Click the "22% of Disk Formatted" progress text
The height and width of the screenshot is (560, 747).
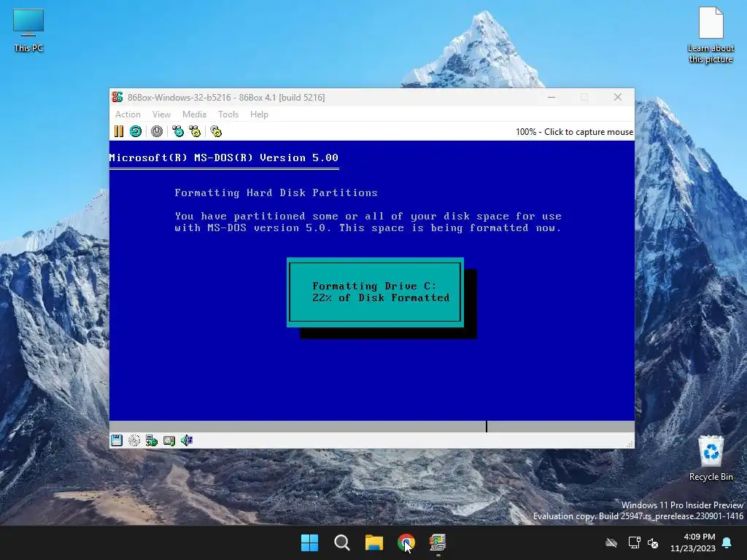(x=381, y=297)
